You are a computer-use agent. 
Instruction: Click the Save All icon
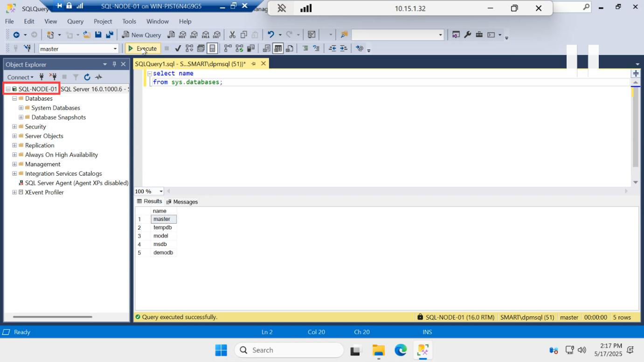pos(110,34)
